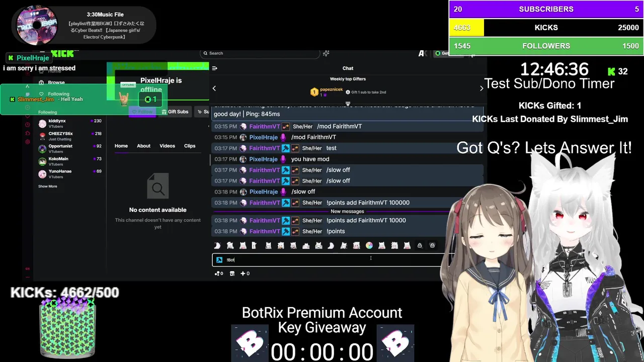Open the Videos tab of the channel
This screenshot has height=362, width=644.
tap(168, 146)
